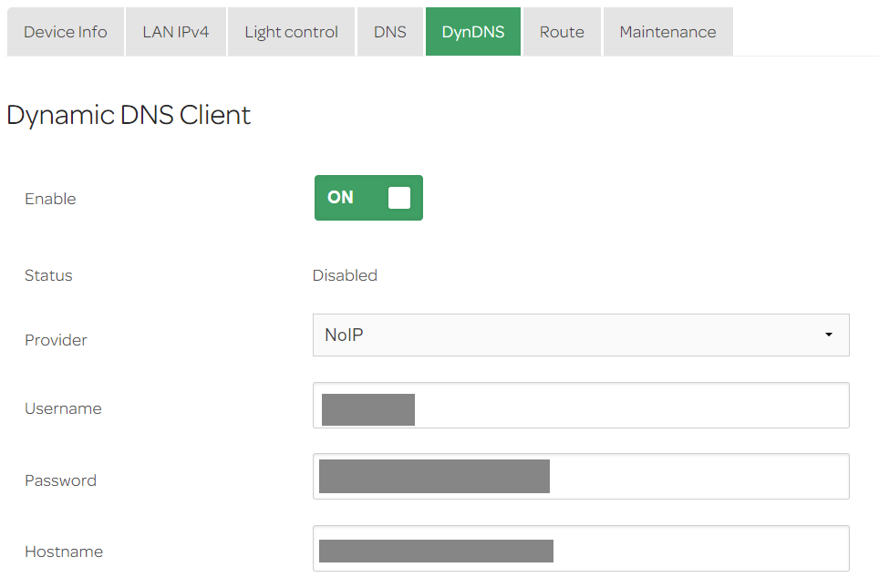This screenshot has width=879, height=588.
Task: Go to the Light control tab
Action: 291,32
